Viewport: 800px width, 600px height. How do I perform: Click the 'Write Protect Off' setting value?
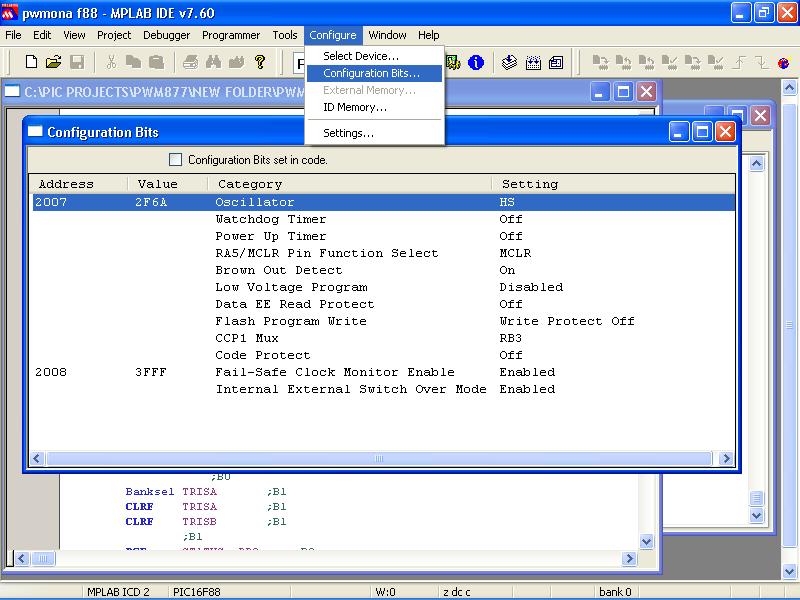pyautogui.click(x=567, y=321)
